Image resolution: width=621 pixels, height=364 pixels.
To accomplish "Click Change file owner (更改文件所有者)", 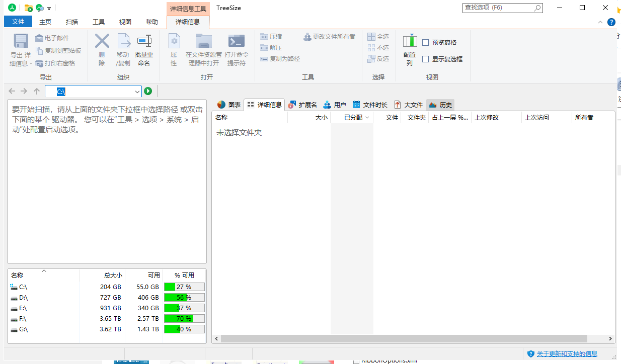I will (x=329, y=37).
